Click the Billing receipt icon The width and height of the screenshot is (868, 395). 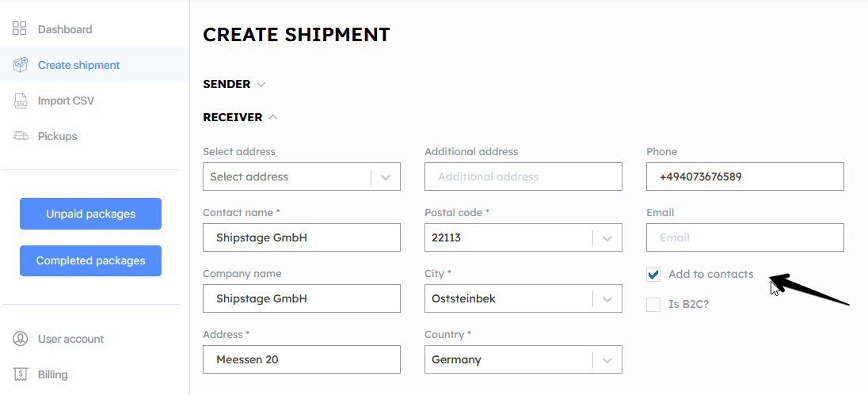(20, 374)
